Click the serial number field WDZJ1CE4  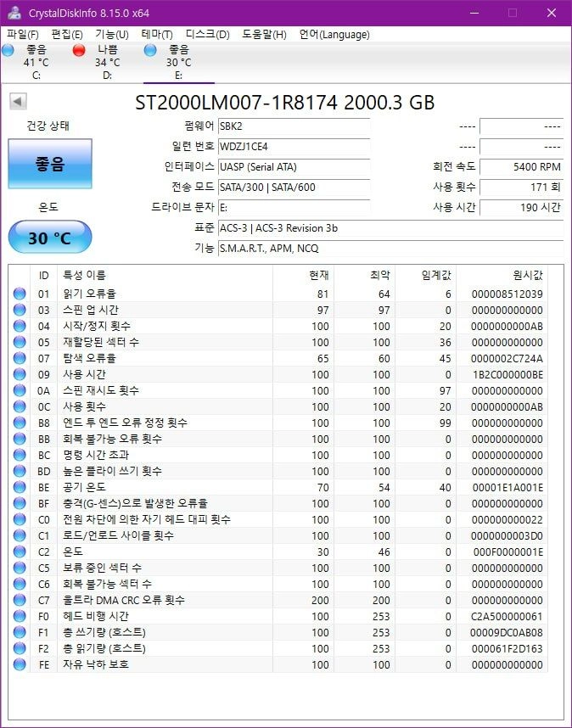point(294,147)
